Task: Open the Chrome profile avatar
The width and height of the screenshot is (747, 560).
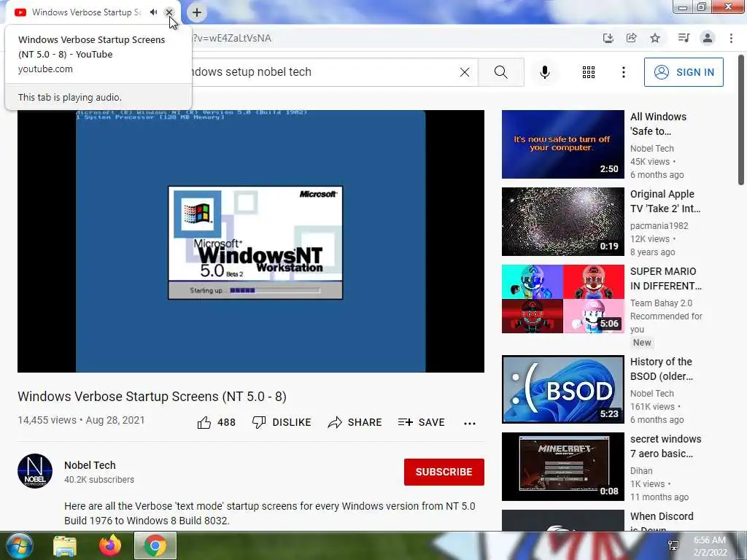Action: 708,38
